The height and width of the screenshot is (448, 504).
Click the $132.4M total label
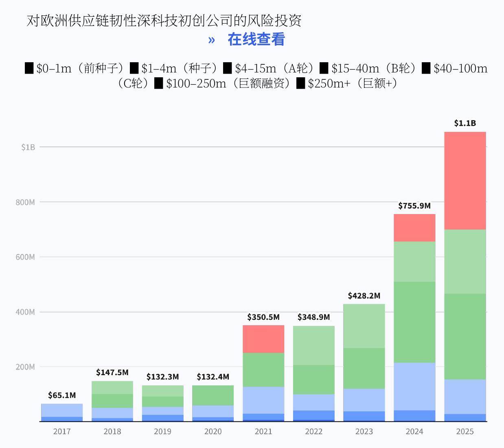tap(213, 376)
